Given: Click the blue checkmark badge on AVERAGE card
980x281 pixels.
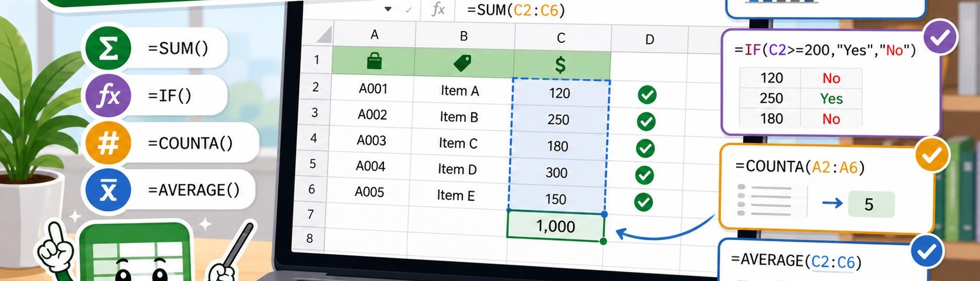Looking at the screenshot, I should click(927, 252).
